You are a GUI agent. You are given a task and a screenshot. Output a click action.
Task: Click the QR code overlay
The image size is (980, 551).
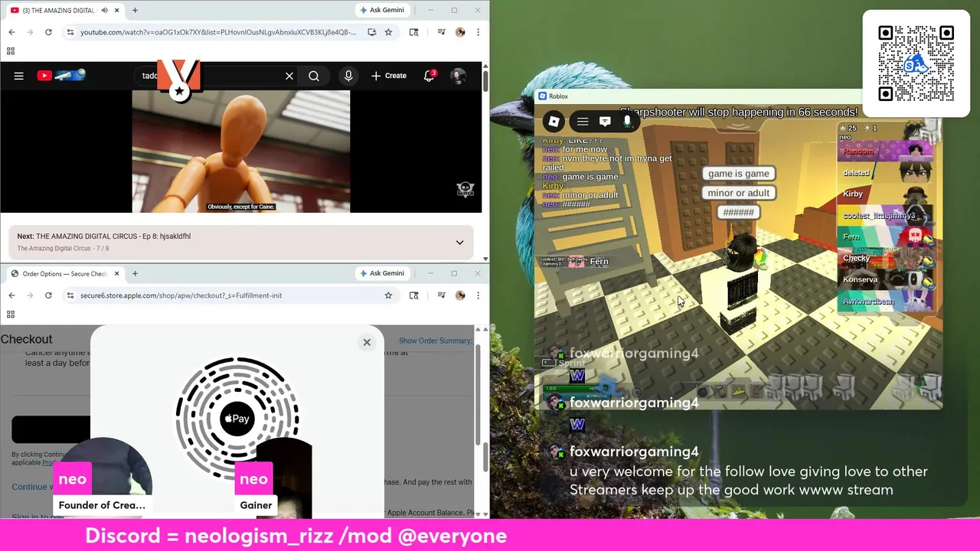916,64
